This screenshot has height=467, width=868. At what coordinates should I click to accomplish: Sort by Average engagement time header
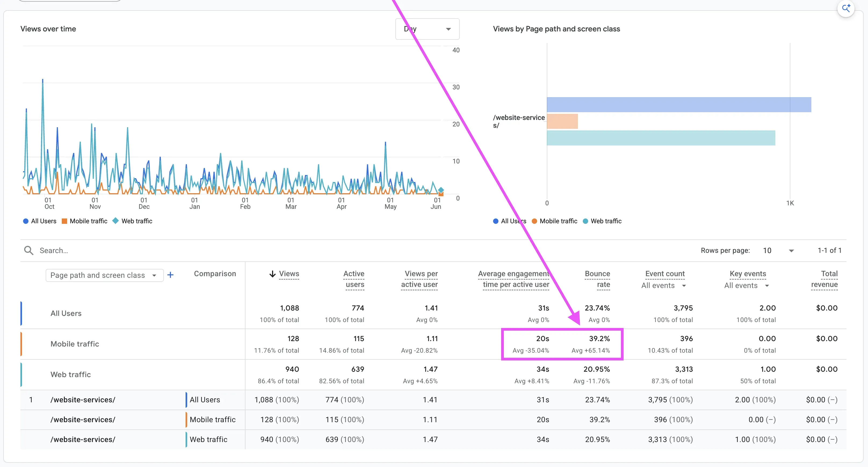[x=513, y=279]
